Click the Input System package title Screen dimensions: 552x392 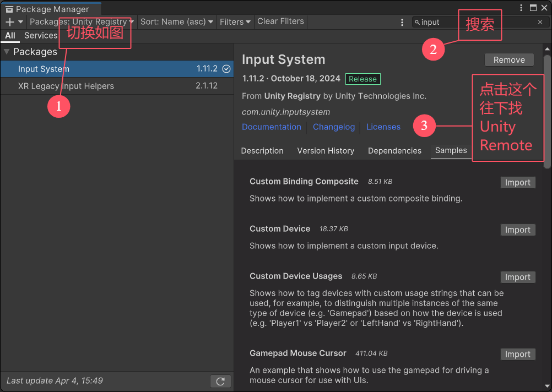click(283, 59)
